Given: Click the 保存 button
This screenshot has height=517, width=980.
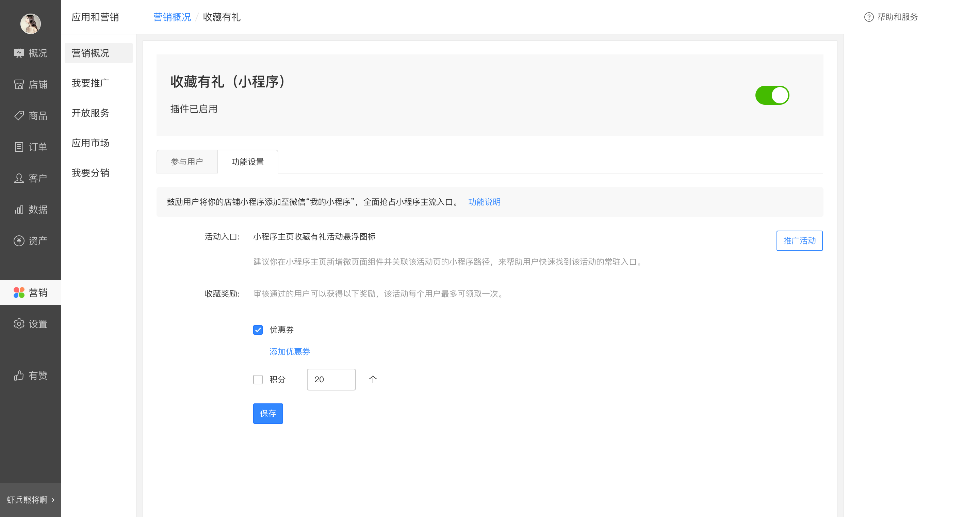Looking at the screenshot, I should (x=268, y=413).
